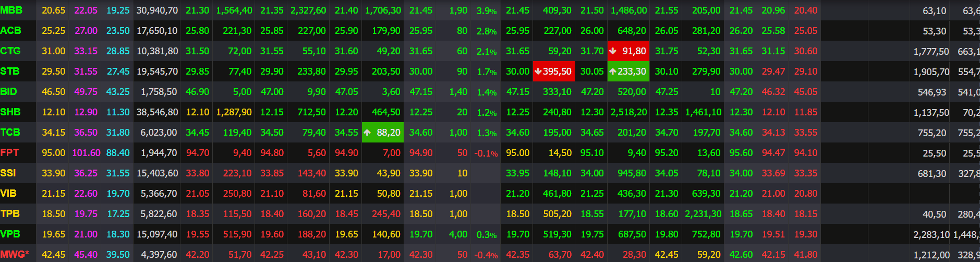This screenshot has width=980, height=262.
Task: Select VPB value 2,283,10
Action: (x=931, y=235)
